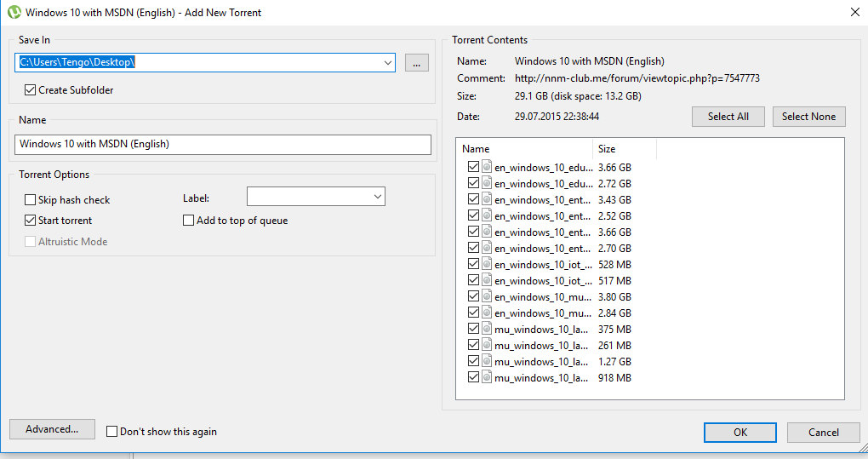Image resolution: width=868 pixels, height=459 pixels.
Task: Sort files by the Size column header
Action: (x=625, y=149)
